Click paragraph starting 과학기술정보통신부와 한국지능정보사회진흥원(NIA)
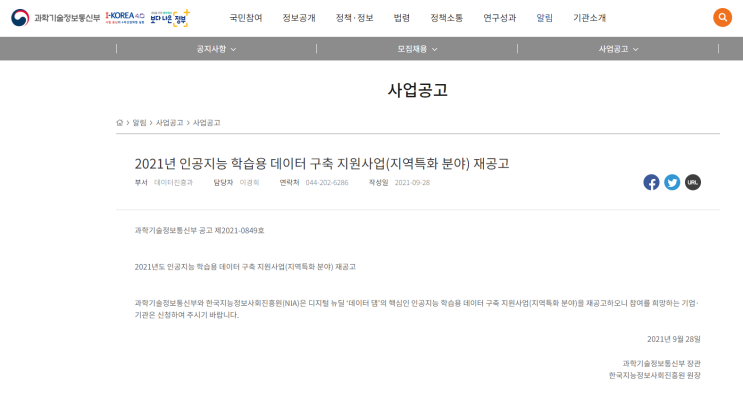Screen dimensions: 743x399 [417, 309]
